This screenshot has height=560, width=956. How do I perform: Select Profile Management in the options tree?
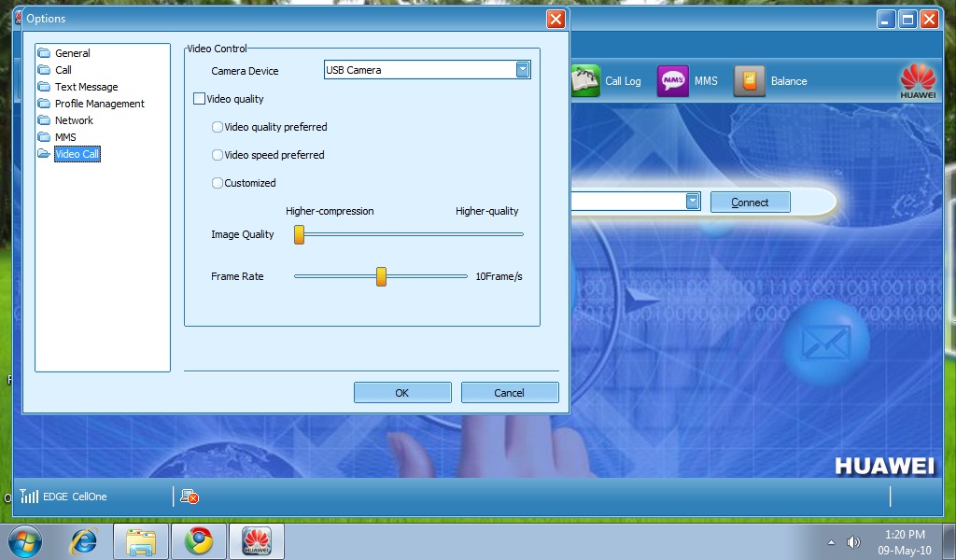[100, 104]
